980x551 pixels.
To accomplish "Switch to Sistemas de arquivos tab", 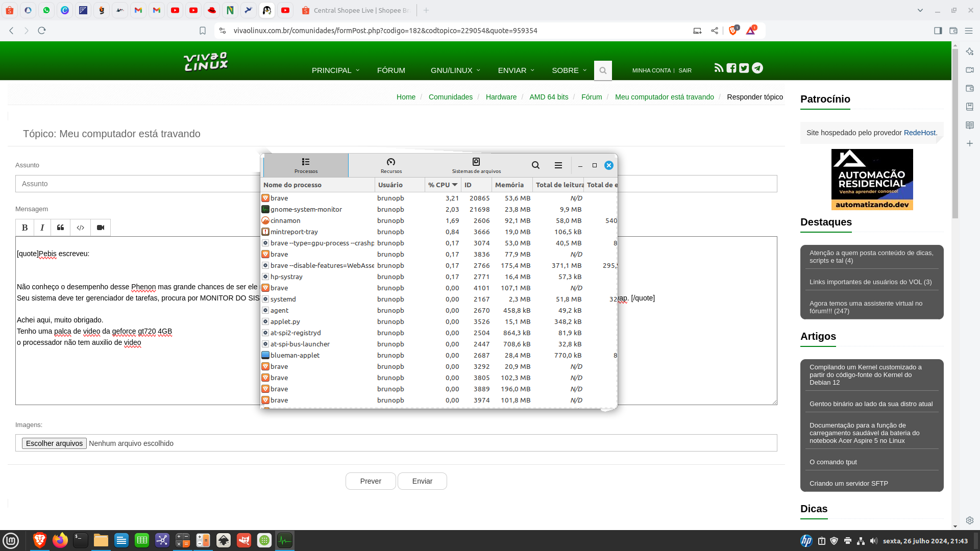I will coord(476,165).
